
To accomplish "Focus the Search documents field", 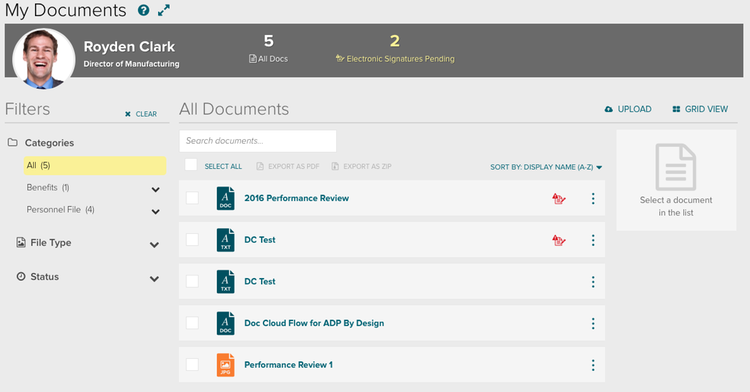I will tap(258, 141).
